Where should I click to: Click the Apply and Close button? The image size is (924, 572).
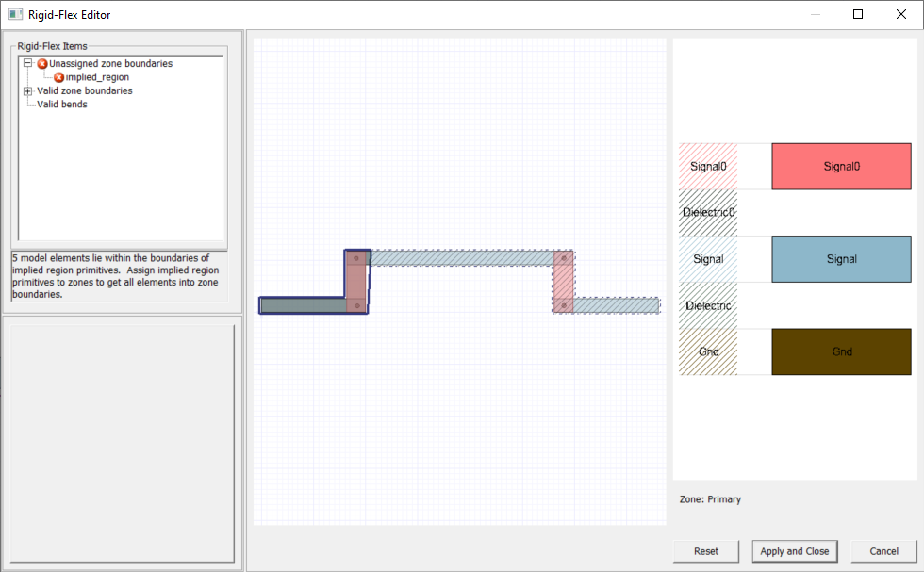[793, 551]
